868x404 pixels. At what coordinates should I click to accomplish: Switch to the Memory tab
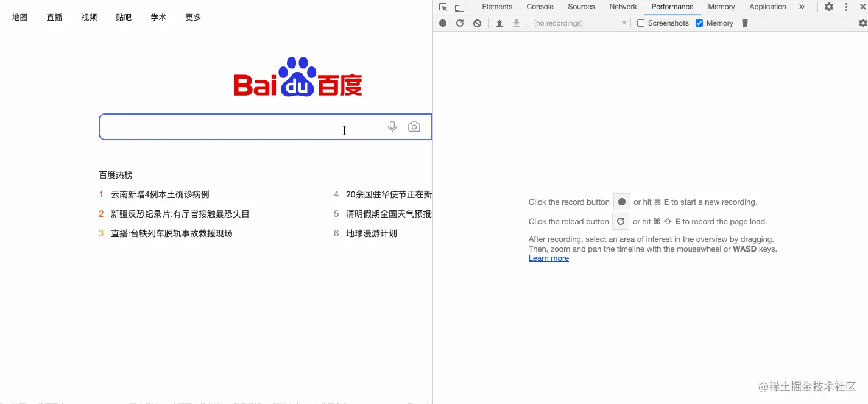tap(721, 7)
